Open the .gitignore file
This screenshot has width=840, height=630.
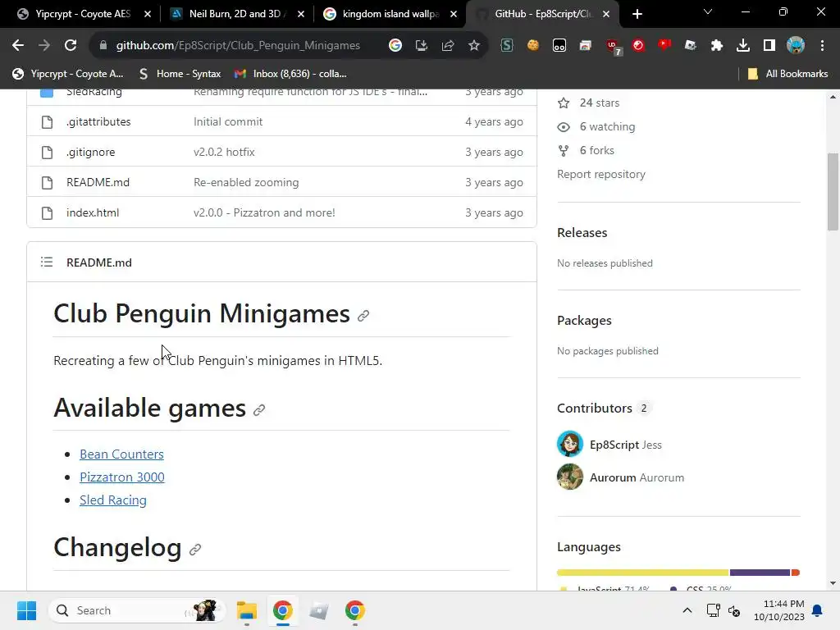coord(90,152)
